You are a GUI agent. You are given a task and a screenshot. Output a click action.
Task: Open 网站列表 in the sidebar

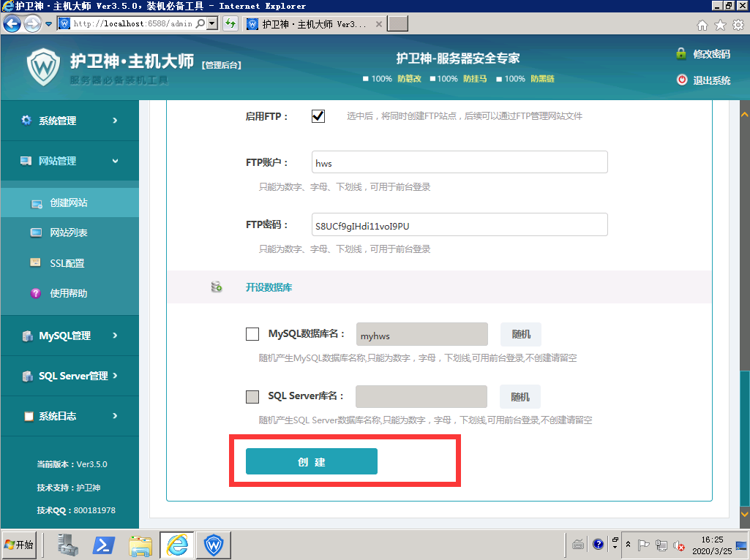coord(69,232)
